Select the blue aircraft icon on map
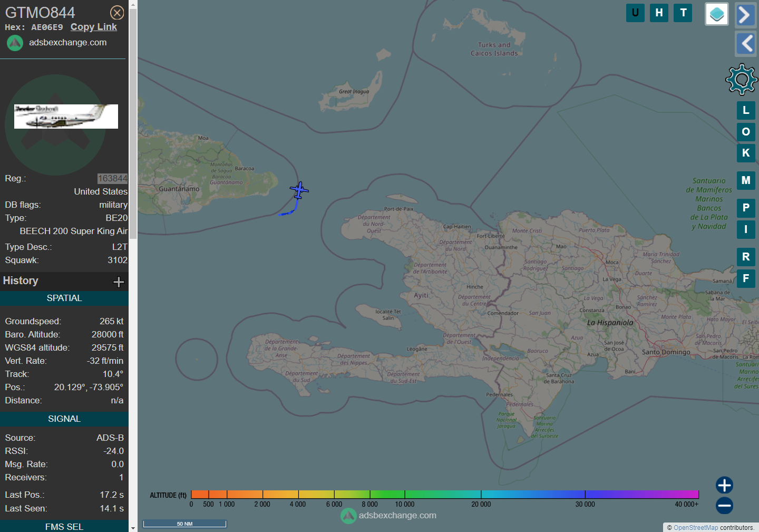 click(299, 190)
